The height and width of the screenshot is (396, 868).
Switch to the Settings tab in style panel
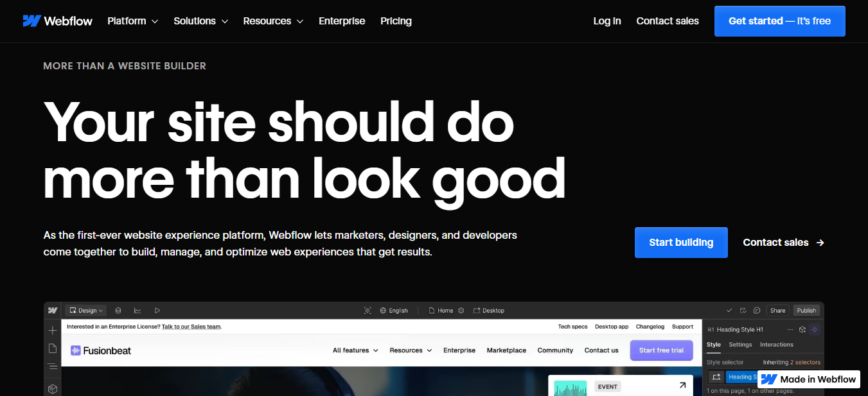point(740,345)
